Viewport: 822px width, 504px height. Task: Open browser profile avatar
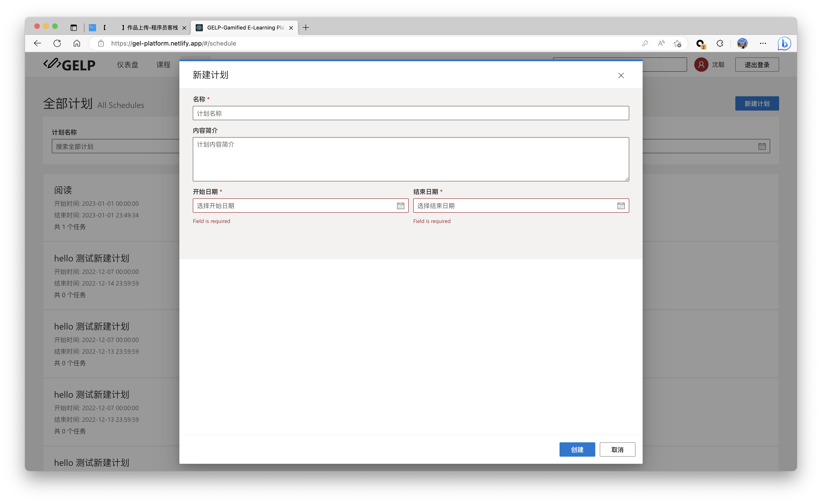click(x=742, y=43)
